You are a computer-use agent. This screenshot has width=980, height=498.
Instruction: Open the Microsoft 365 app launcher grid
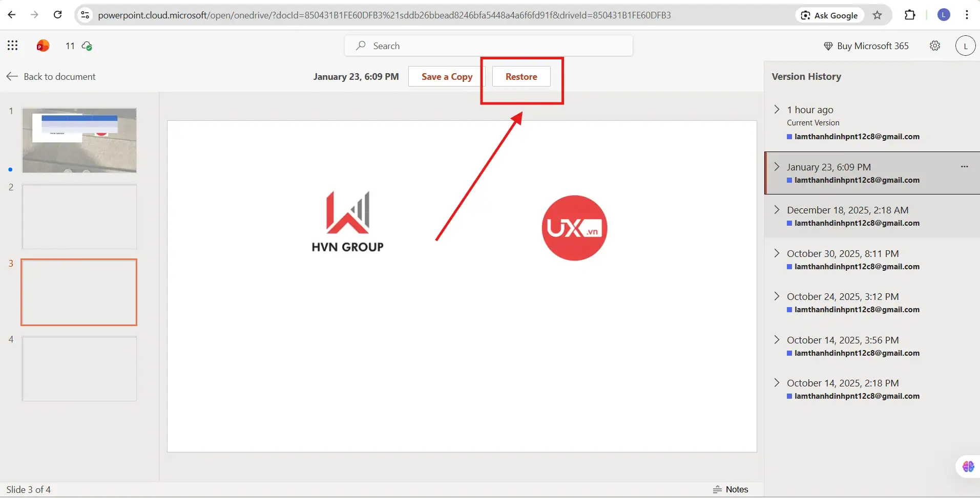pyautogui.click(x=12, y=46)
